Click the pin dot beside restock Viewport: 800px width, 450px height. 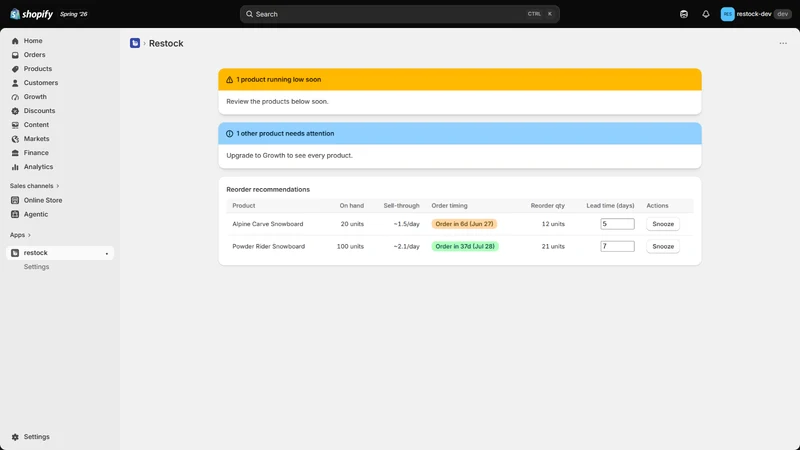pos(107,254)
